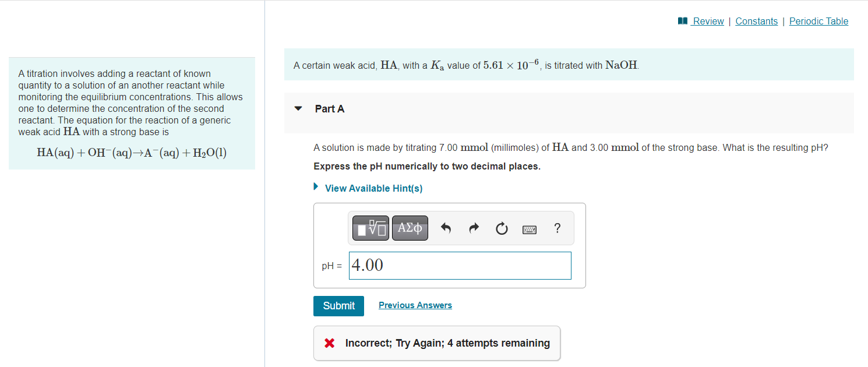The width and height of the screenshot is (868, 367).
Task: View Previous Answers
Action: coord(415,305)
